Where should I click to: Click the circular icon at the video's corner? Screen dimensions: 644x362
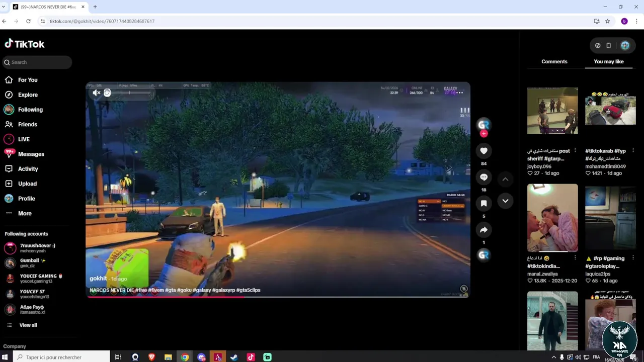pyautogui.click(x=463, y=289)
